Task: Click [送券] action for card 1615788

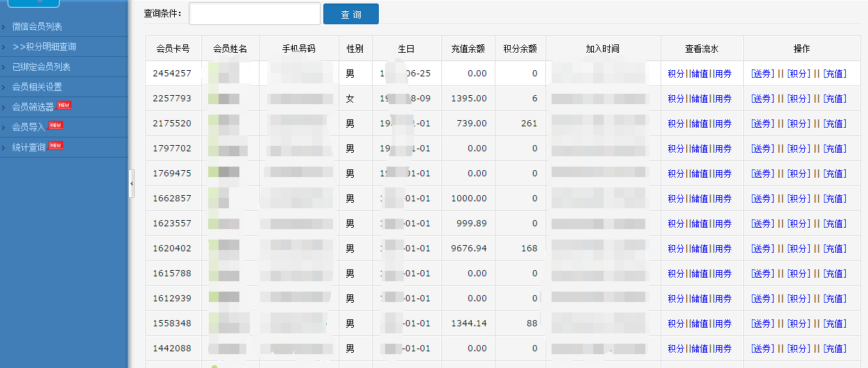Action: coord(763,274)
